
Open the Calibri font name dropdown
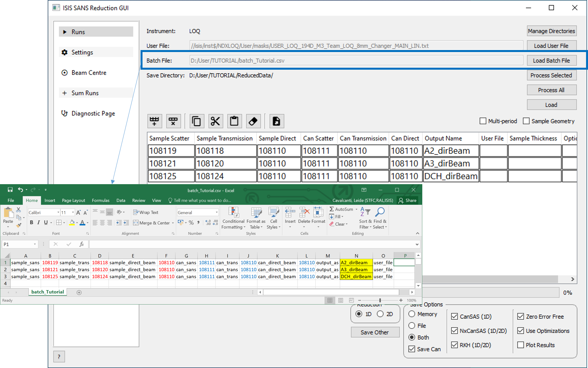(58, 213)
